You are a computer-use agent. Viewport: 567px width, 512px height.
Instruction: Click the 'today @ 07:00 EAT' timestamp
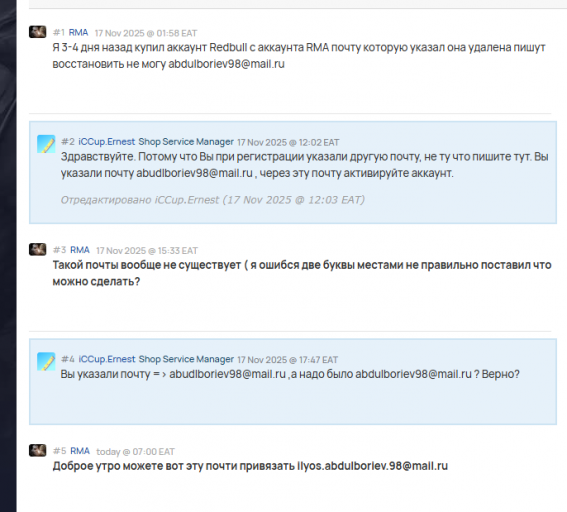(135, 452)
